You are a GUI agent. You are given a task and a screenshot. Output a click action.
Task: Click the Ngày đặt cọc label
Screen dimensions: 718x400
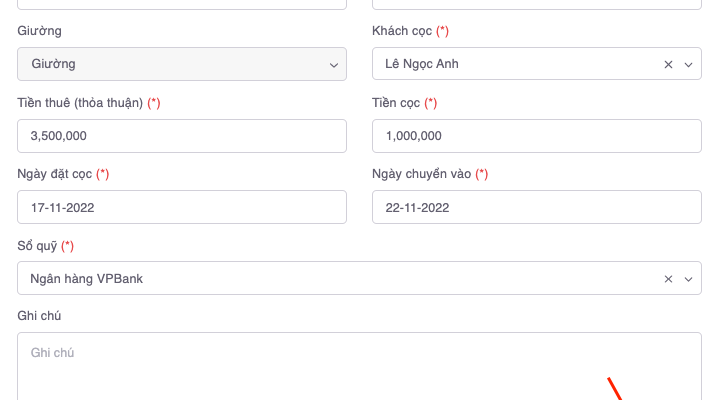click(55, 174)
